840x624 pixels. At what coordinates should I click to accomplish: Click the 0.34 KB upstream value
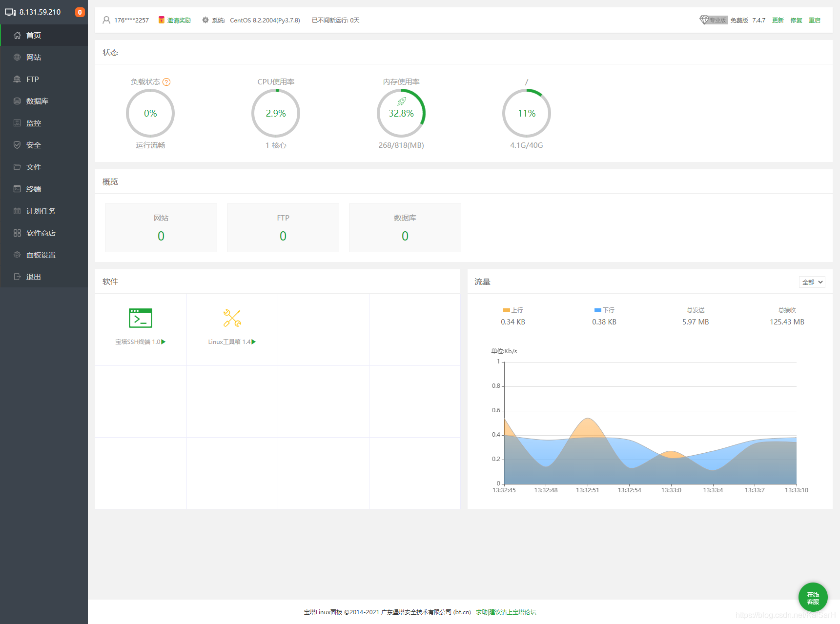click(x=513, y=322)
